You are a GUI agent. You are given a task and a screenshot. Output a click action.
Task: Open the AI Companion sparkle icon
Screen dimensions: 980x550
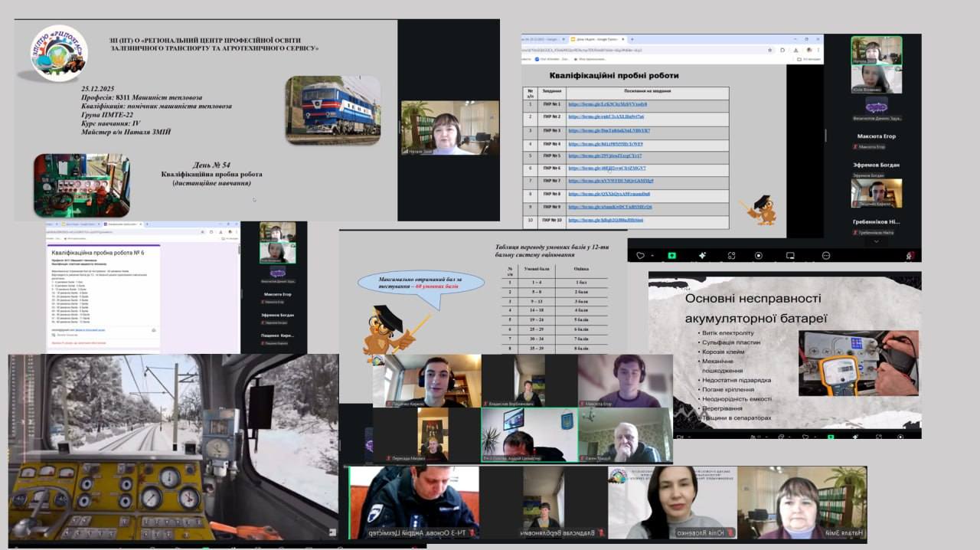pyautogui.click(x=701, y=255)
